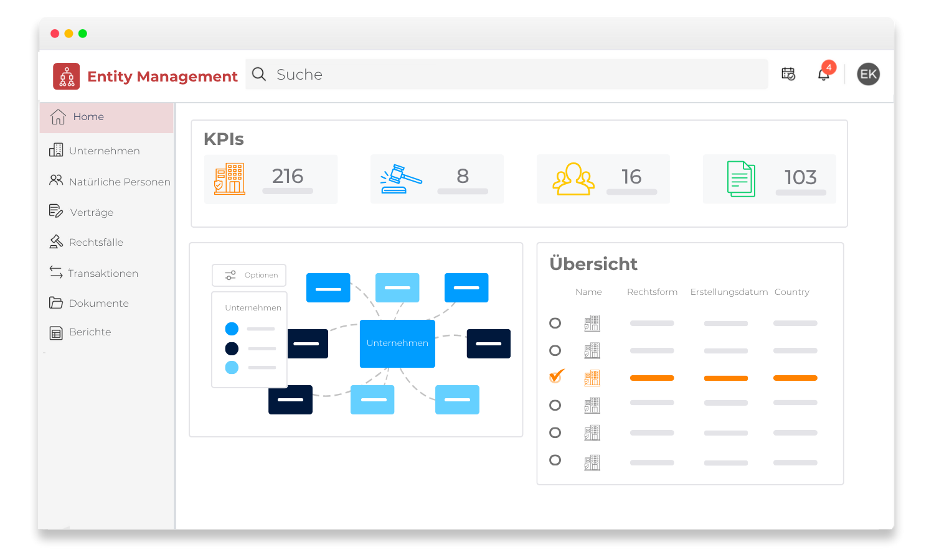Open the Verträge section
The image size is (934, 560).
[92, 212]
